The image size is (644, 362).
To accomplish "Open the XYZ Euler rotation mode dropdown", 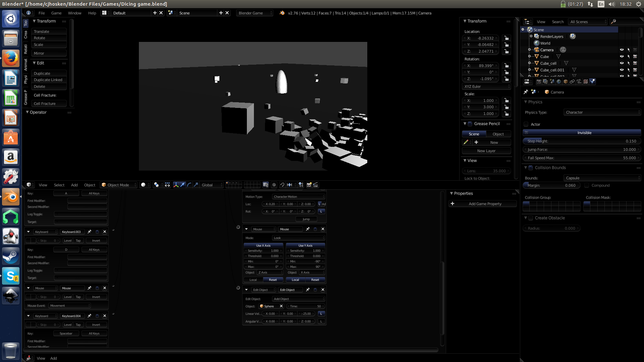I will (x=486, y=86).
